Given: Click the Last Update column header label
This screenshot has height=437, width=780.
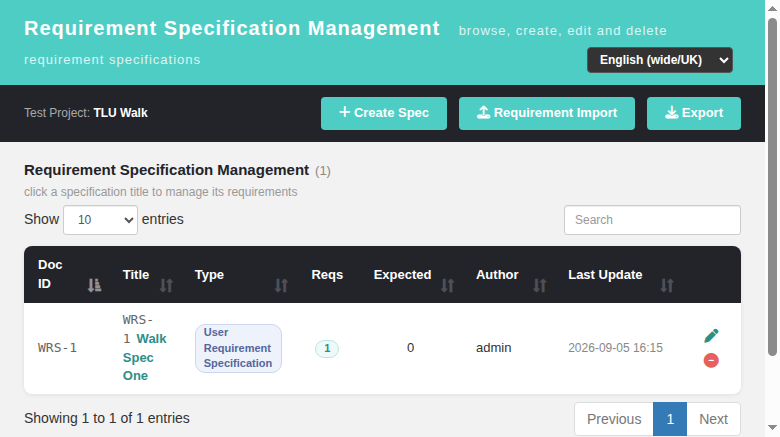Looking at the screenshot, I should [605, 275].
